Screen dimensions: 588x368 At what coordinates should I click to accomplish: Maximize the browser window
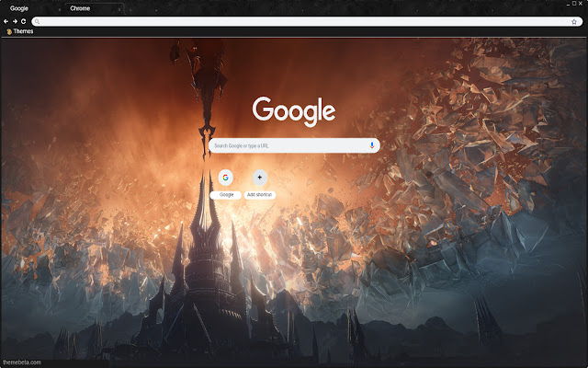(574, 4)
